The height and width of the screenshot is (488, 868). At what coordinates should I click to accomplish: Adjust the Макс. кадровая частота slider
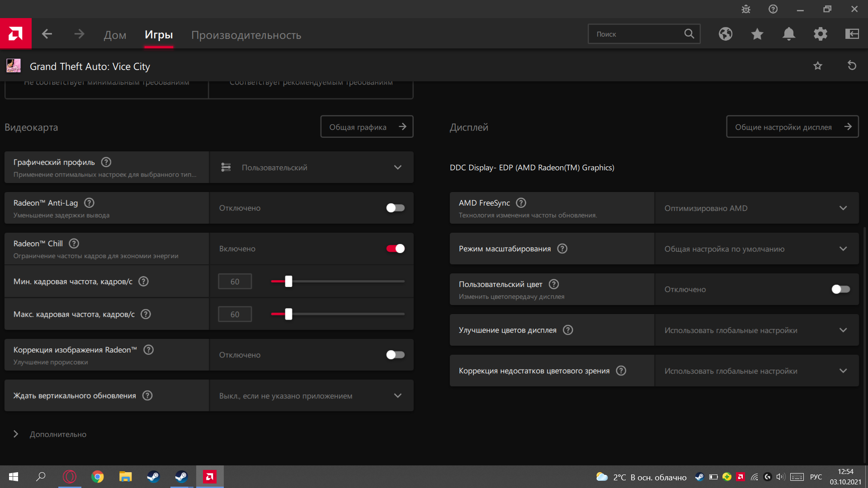click(x=288, y=314)
